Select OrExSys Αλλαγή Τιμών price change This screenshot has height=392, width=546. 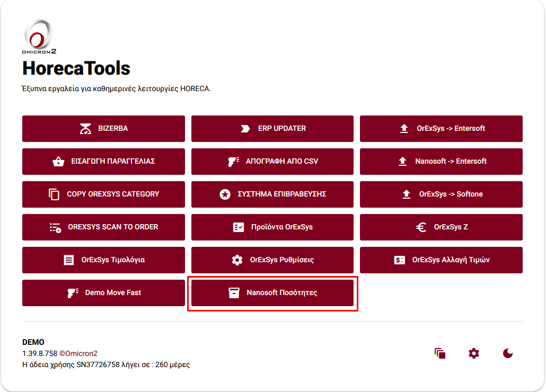click(441, 260)
